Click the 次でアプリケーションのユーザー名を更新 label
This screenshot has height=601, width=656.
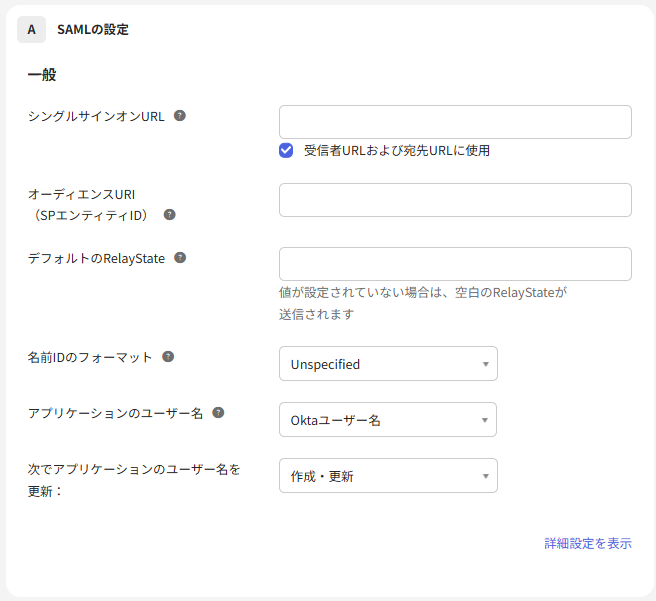click(x=134, y=480)
